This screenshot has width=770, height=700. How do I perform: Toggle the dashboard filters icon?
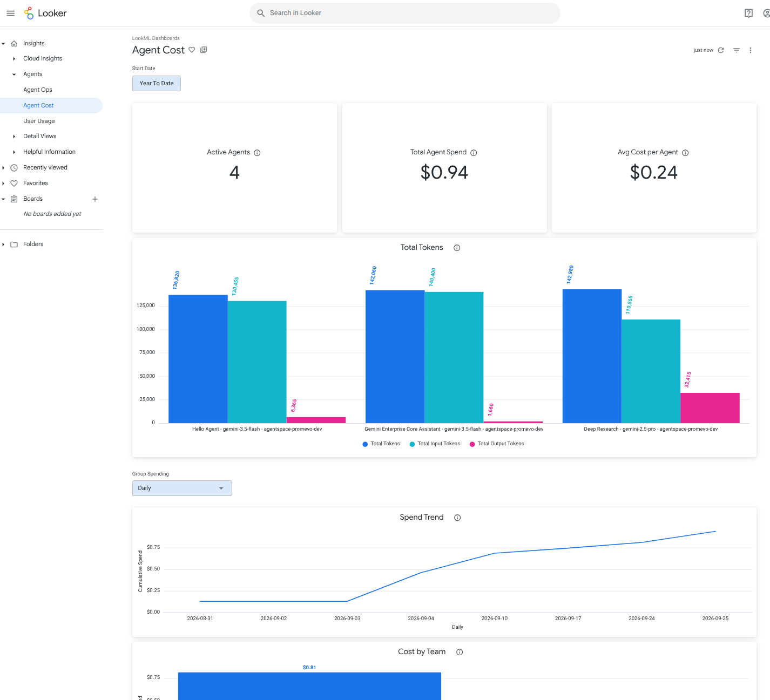(x=736, y=50)
